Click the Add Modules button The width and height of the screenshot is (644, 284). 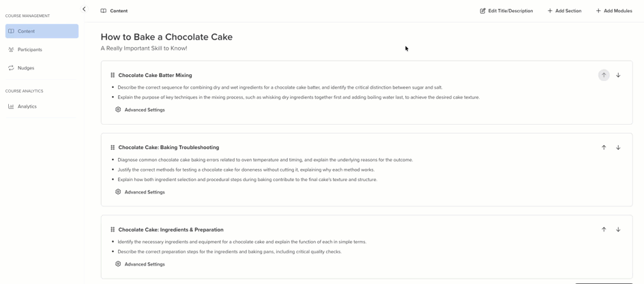(x=614, y=11)
